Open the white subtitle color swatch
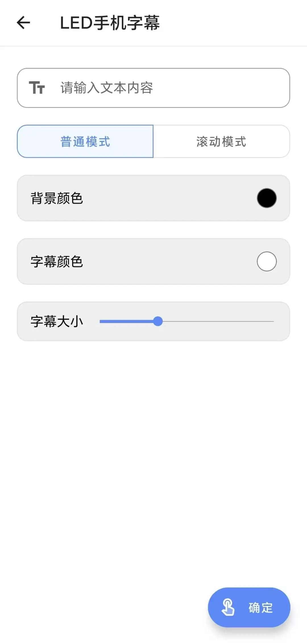 click(267, 261)
